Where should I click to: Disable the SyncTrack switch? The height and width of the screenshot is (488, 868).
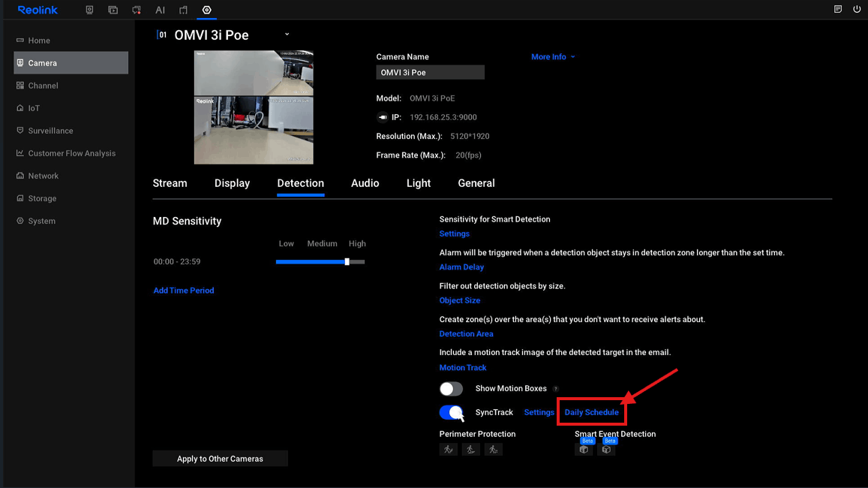coord(451,413)
